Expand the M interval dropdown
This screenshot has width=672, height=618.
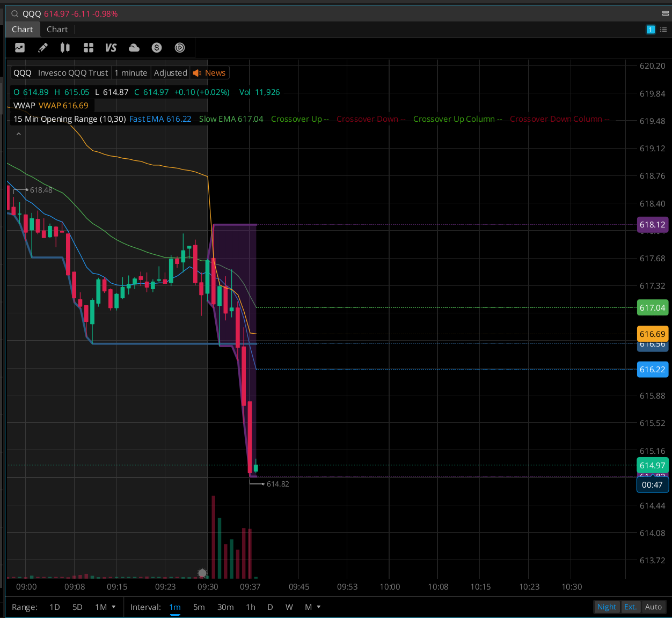[313, 607]
